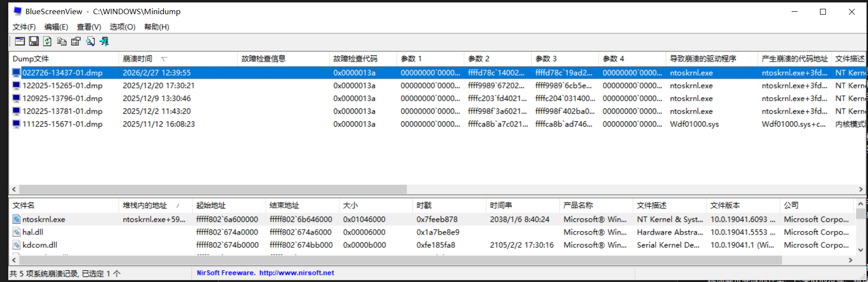Screen dimensions: 868x282
Task: Click the file icon beside kdcom.dll
Action: (x=17, y=245)
